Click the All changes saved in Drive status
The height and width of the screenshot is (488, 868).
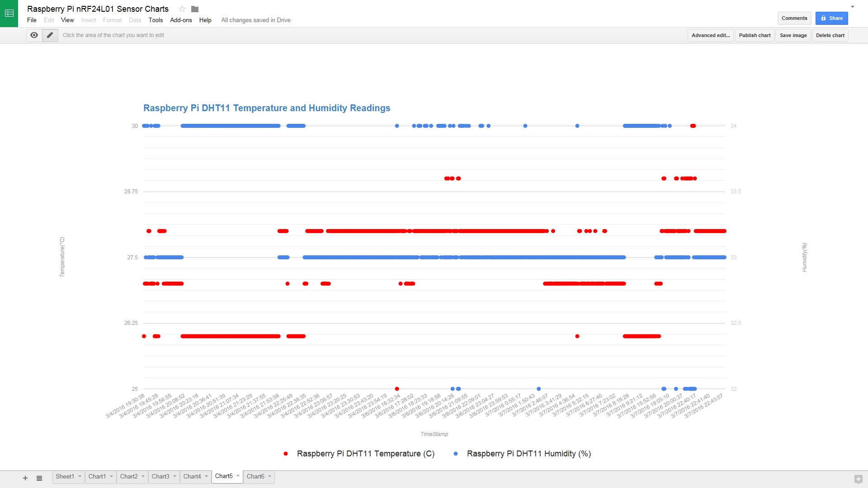256,20
